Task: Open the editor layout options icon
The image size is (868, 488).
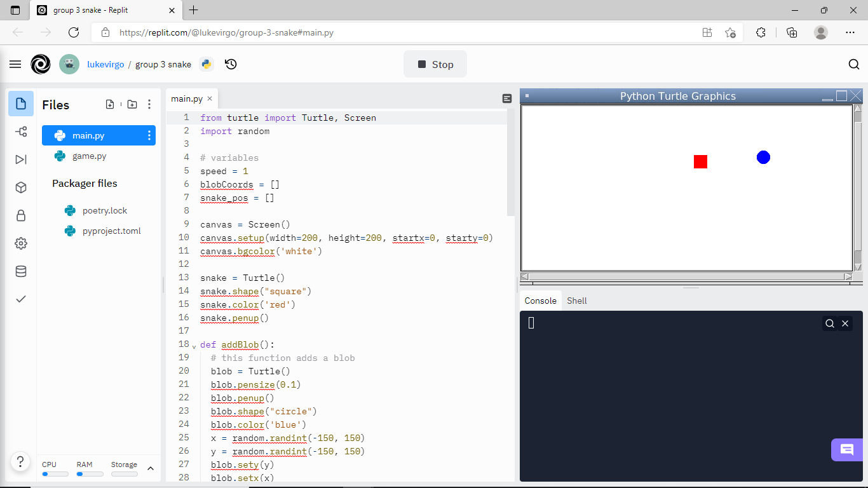Action: click(506, 98)
